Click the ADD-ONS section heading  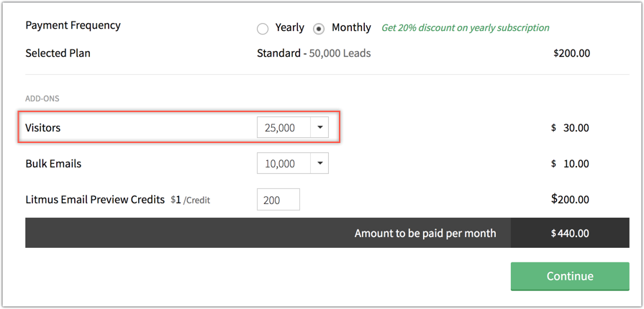tap(42, 98)
